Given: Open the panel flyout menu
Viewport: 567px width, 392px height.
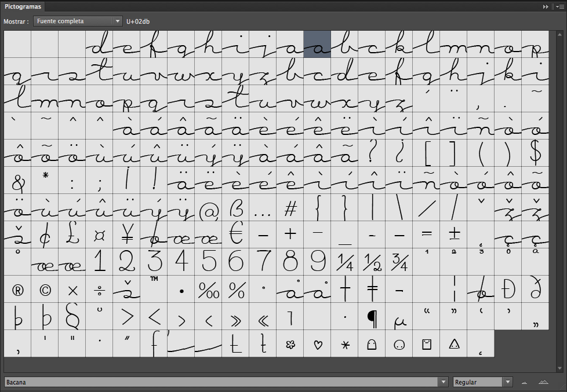Looking at the screenshot, I should click(558, 6).
